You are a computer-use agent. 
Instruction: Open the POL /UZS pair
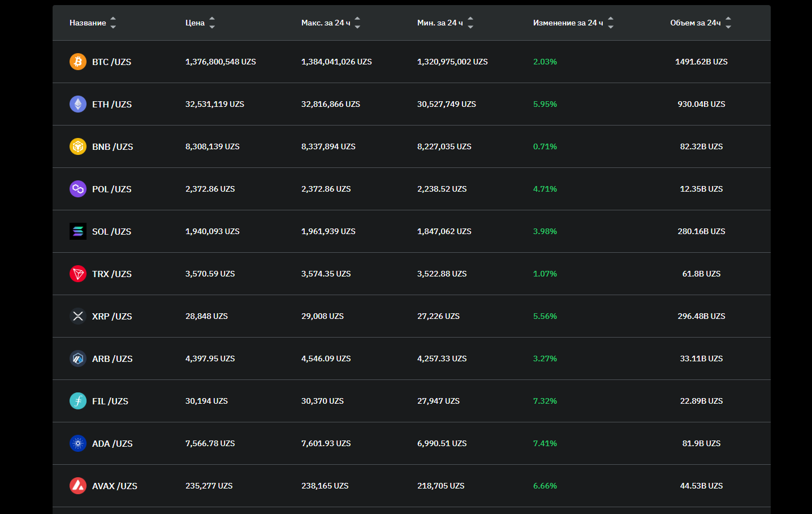click(111, 189)
